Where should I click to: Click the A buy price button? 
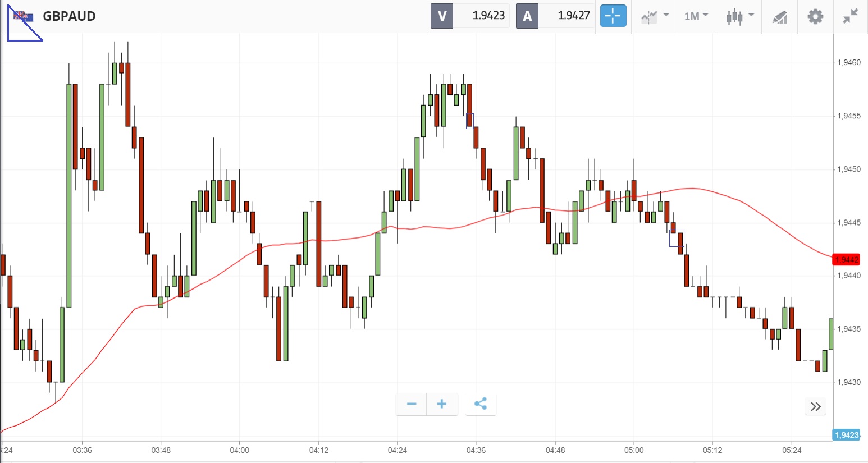click(x=555, y=16)
